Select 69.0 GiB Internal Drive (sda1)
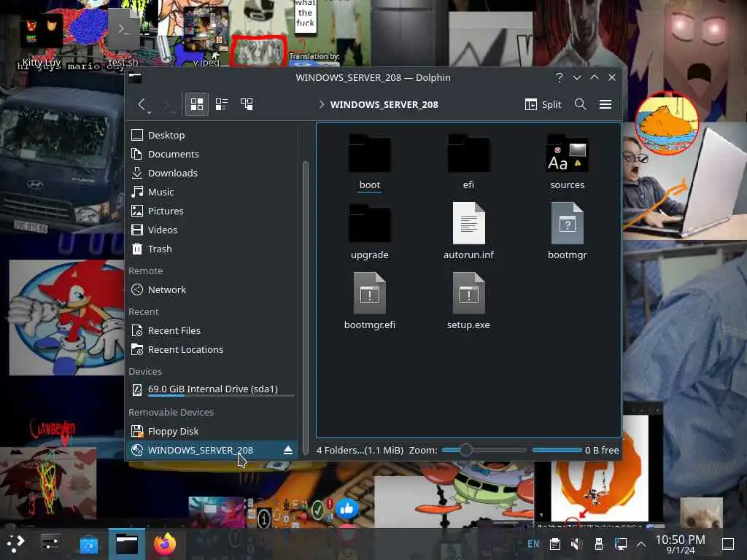Viewport: 747px width, 560px height. click(x=212, y=389)
